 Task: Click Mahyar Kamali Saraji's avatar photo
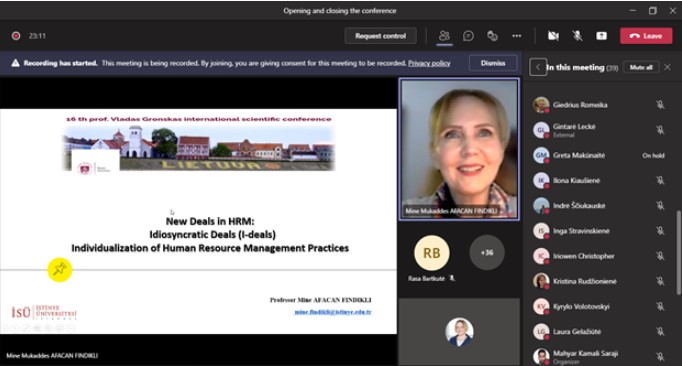point(541,356)
